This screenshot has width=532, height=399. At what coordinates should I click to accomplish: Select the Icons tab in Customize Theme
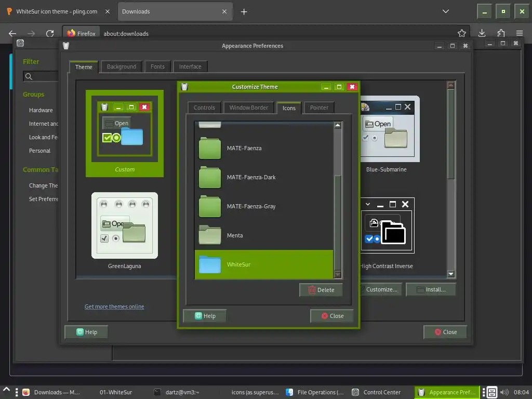coord(289,108)
